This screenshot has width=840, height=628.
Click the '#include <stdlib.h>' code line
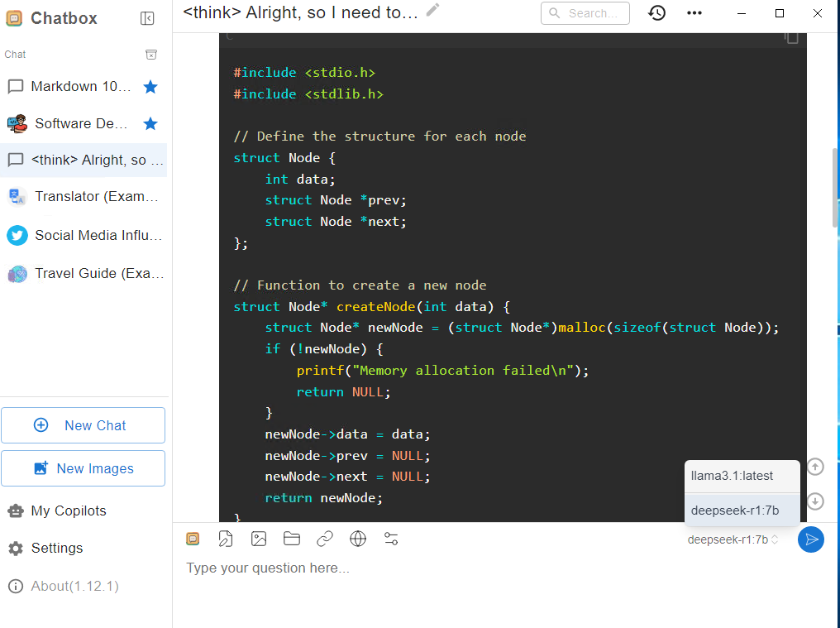point(308,94)
